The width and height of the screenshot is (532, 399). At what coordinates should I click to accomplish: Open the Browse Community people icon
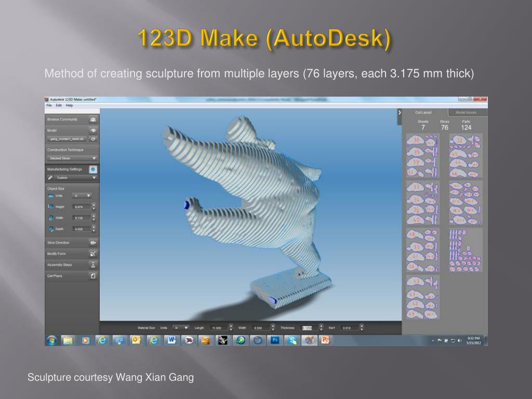[x=93, y=119]
